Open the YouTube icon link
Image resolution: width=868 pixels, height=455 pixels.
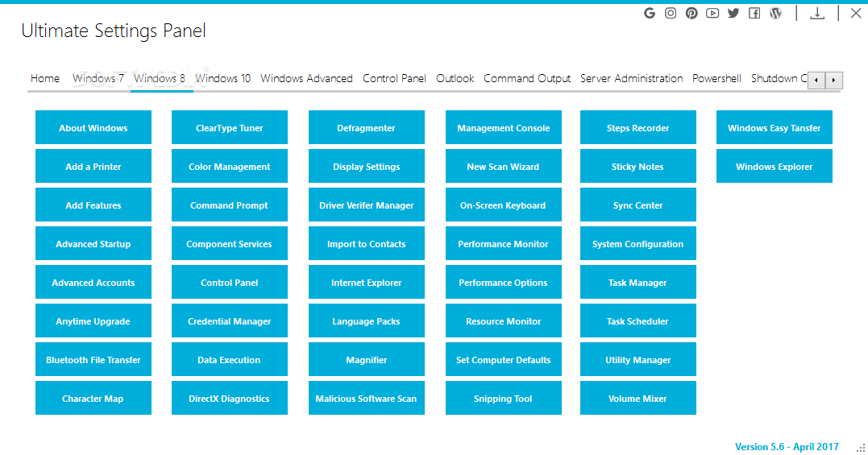point(712,13)
